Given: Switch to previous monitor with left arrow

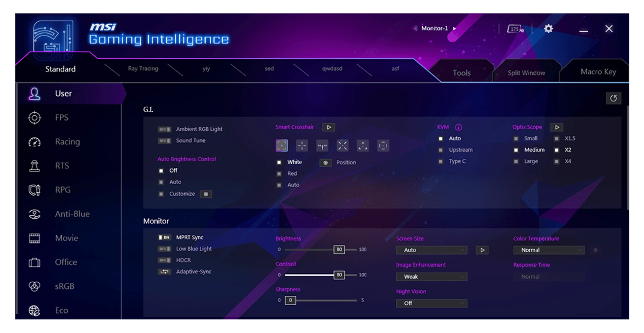Looking at the screenshot, I should [x=415, y=29].
